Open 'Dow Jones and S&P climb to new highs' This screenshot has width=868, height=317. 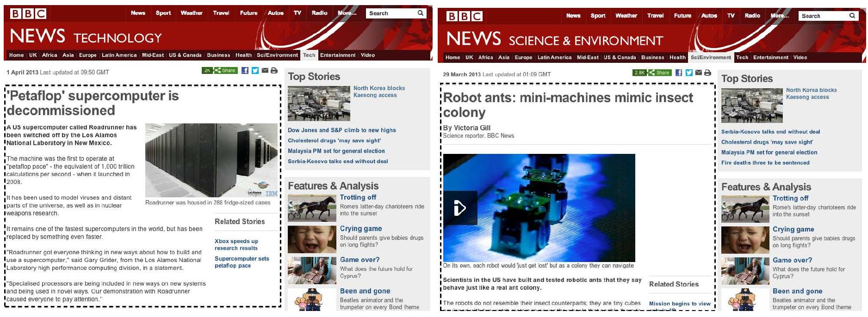(342, 130)
